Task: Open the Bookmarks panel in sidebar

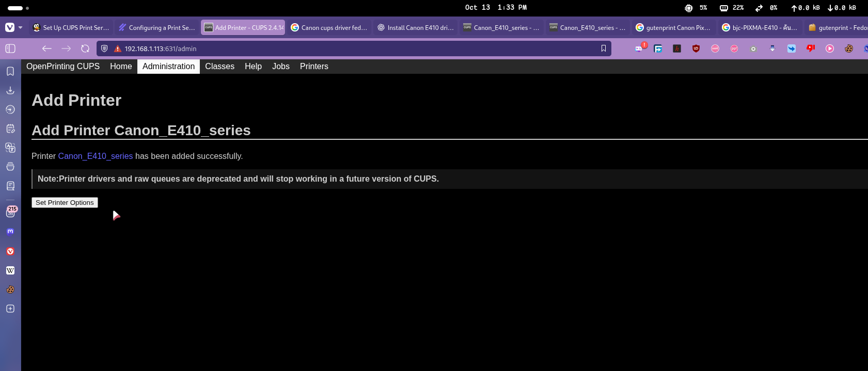Action: (x=10, y=71)
